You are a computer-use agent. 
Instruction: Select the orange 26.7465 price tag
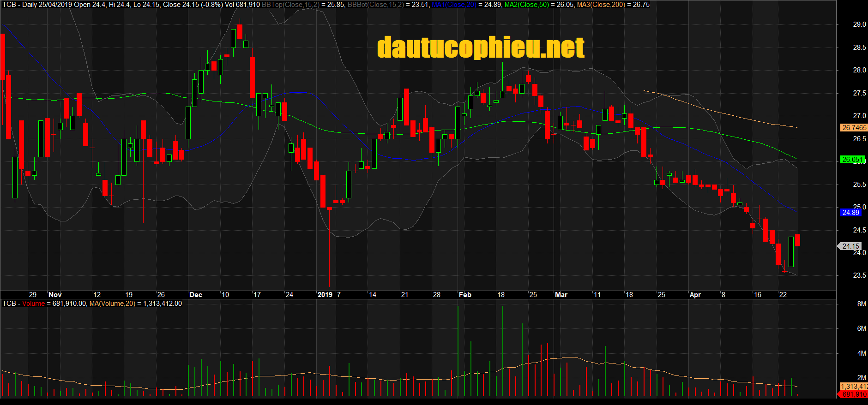point(854,128)
